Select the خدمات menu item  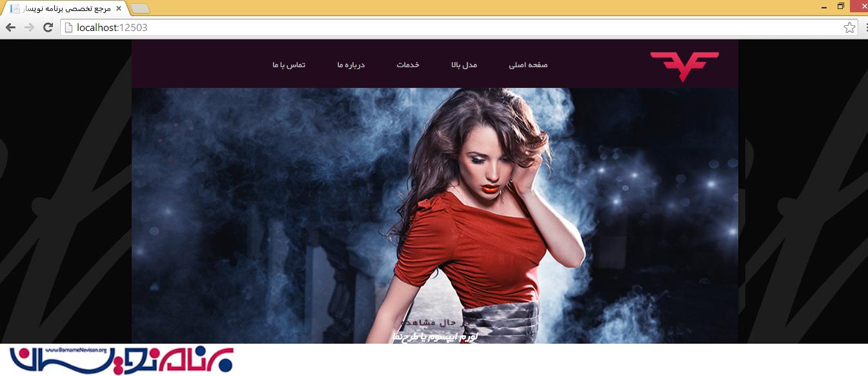point(408,65)
